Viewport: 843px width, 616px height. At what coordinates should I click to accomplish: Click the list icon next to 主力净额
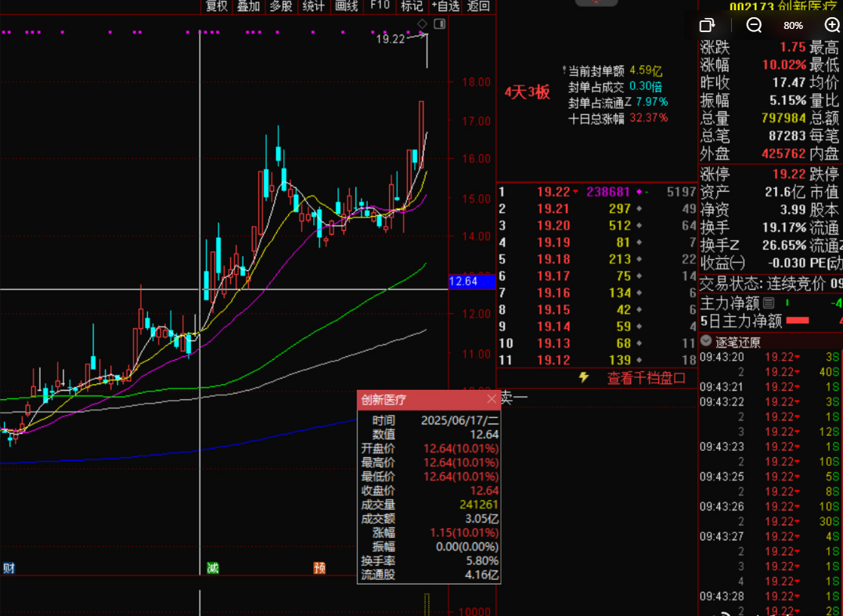[x=769, y=303]
